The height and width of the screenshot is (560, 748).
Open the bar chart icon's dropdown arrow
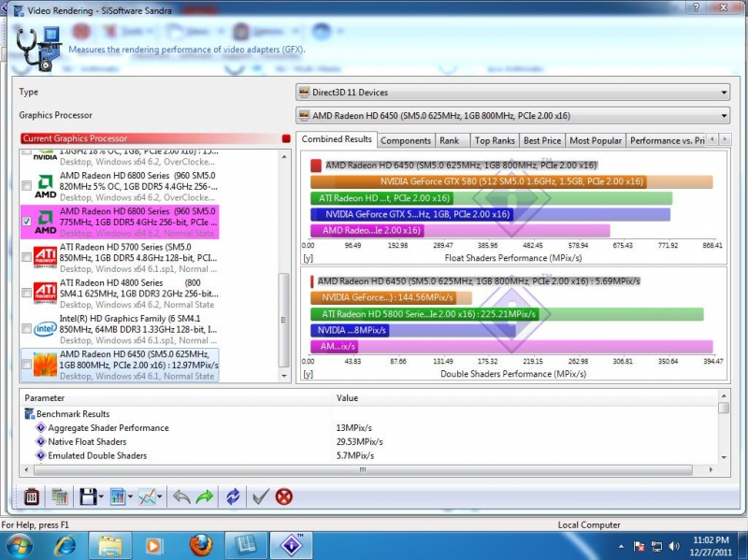point(130,497)
